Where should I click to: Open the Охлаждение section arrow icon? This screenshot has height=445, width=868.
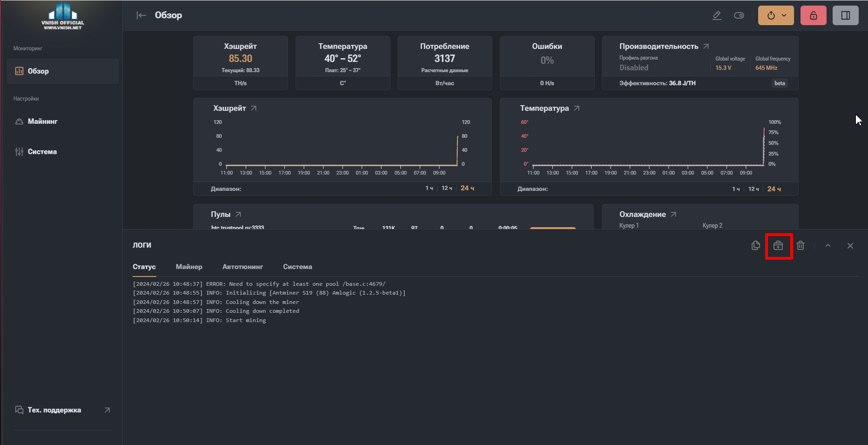coord(673,214)
